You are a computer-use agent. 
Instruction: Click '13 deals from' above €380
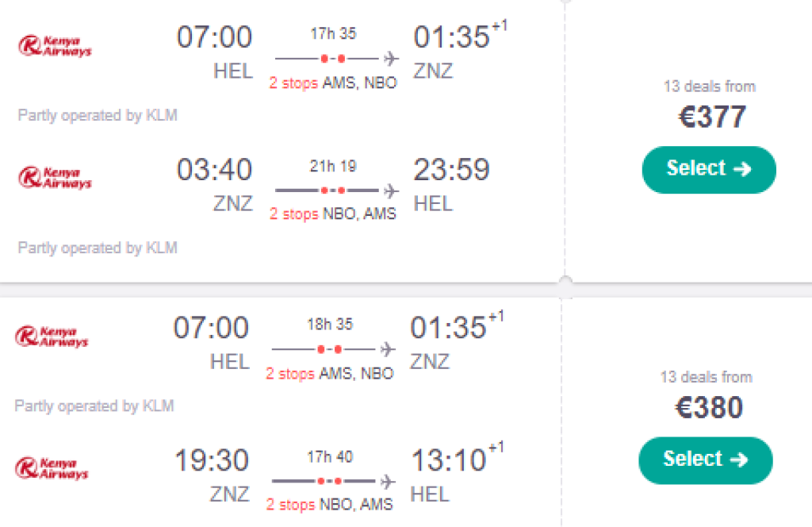coord(706,377)
